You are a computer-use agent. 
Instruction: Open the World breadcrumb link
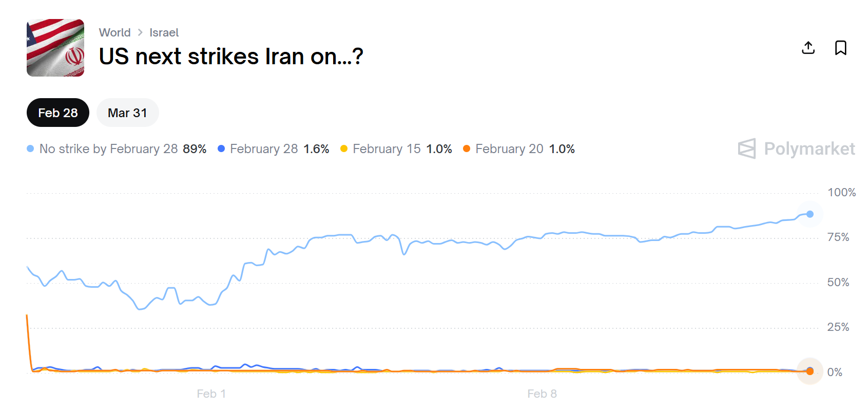[x=114, y=32]
